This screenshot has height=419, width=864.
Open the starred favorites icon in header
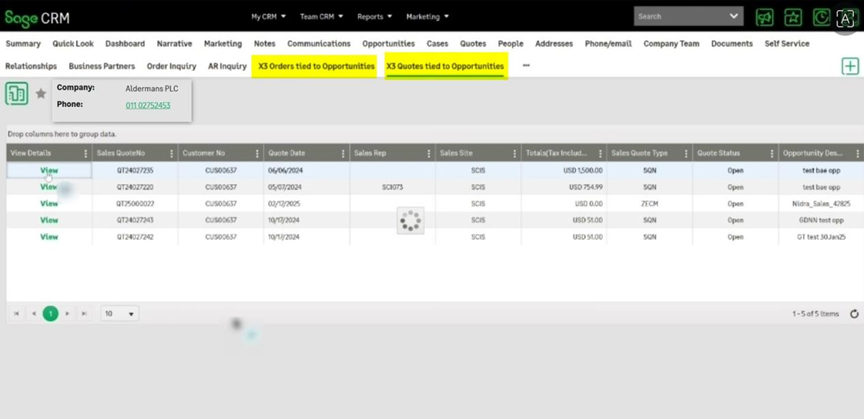point(793,17)
